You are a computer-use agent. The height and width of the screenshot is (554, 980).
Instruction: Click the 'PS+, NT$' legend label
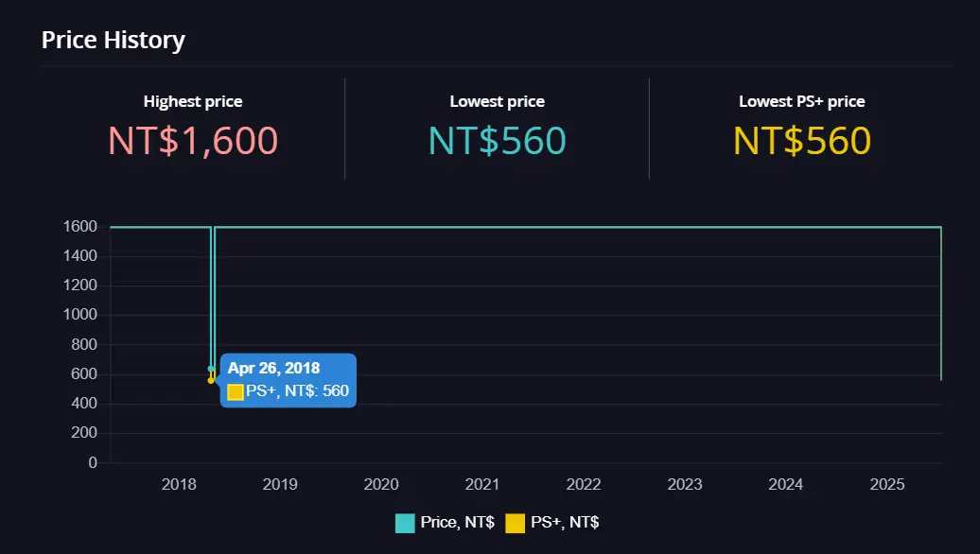pos(564,523)
